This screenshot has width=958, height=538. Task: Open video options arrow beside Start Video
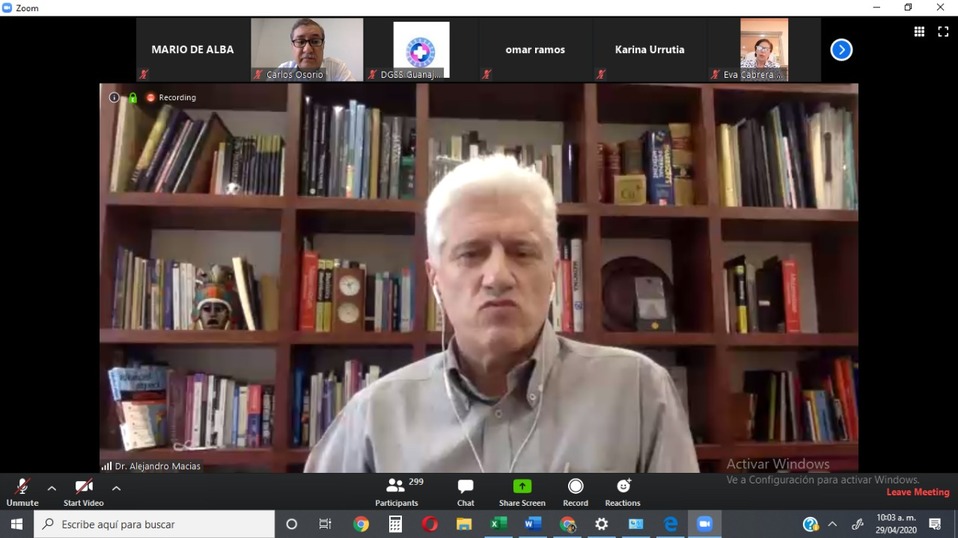coord(116,489)
